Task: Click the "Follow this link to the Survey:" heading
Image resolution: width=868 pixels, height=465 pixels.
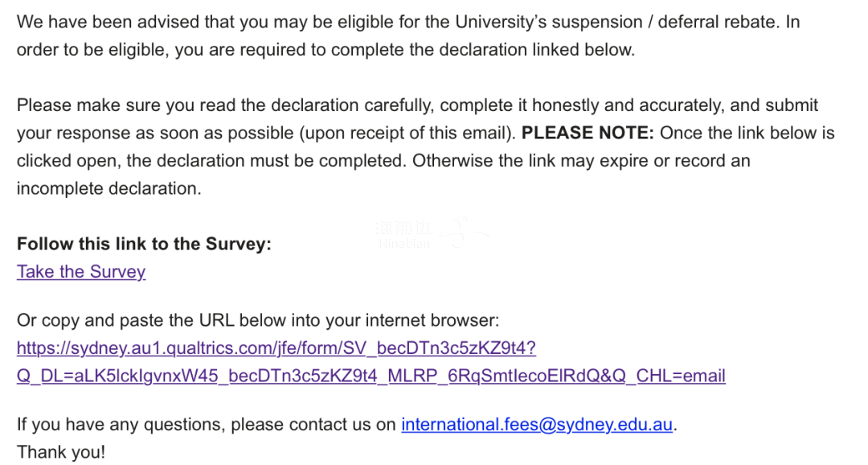Action: point(144,244)
